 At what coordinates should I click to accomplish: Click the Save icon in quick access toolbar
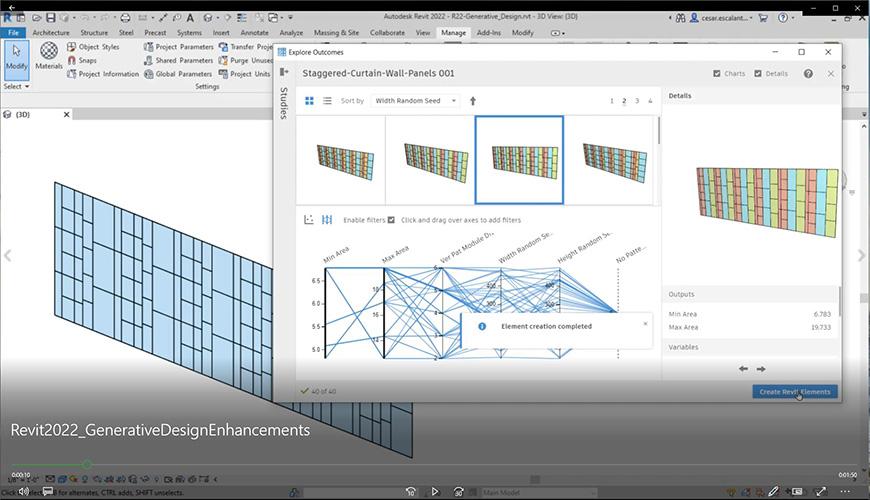click(x=50, y=18)
